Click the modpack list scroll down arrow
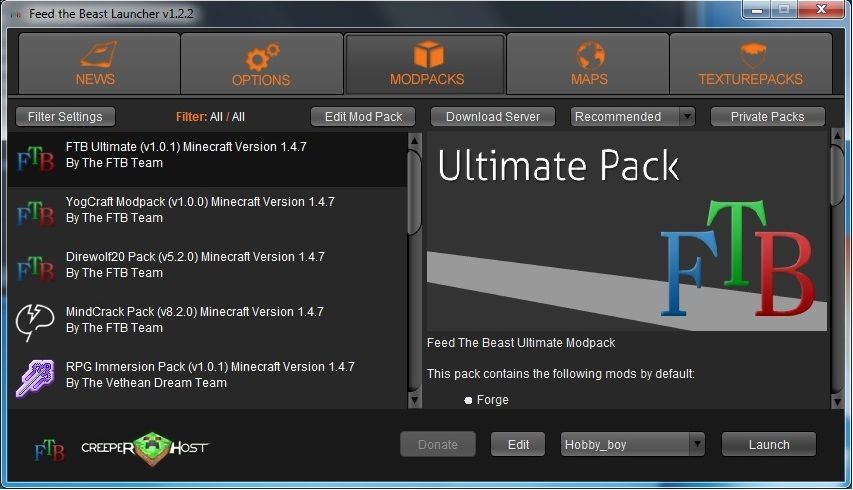This screenshot has height=490, width=853. pos(415,401)
